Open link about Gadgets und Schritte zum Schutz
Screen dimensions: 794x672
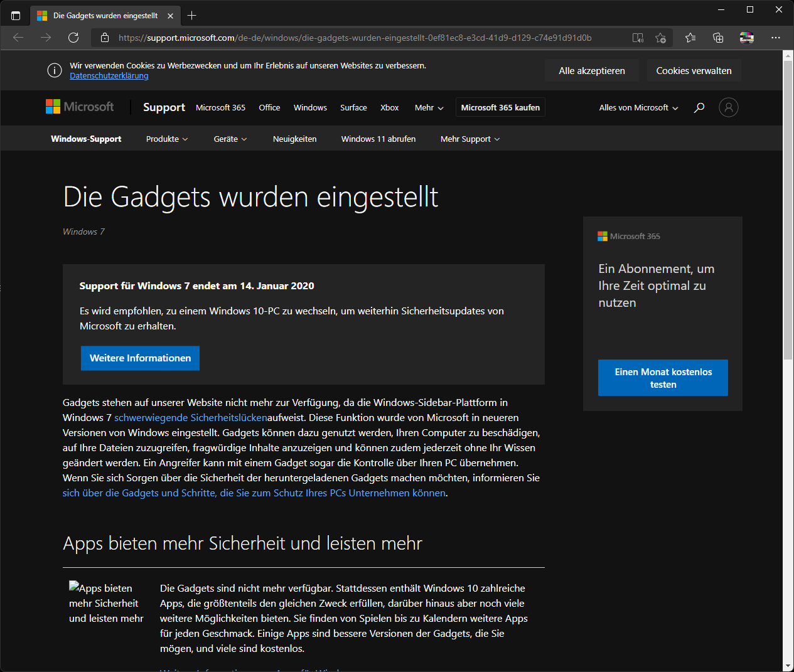click(x=254, y=493)
